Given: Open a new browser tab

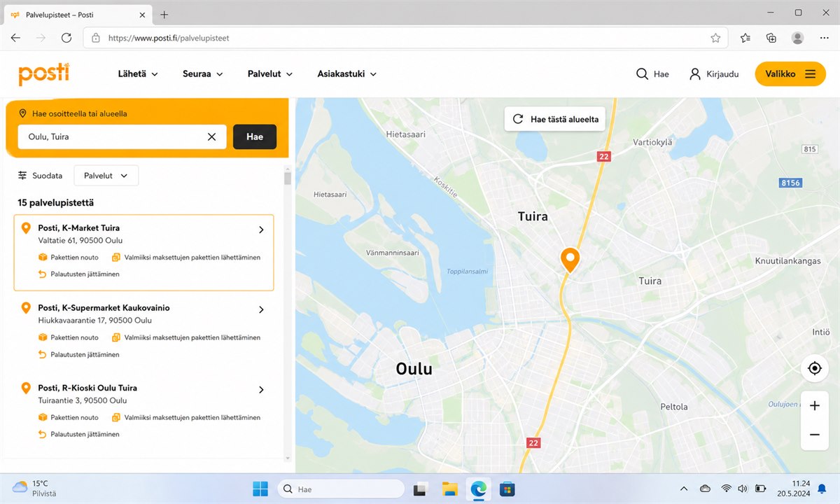Looking at the screenshot, I should pos(164,15).
